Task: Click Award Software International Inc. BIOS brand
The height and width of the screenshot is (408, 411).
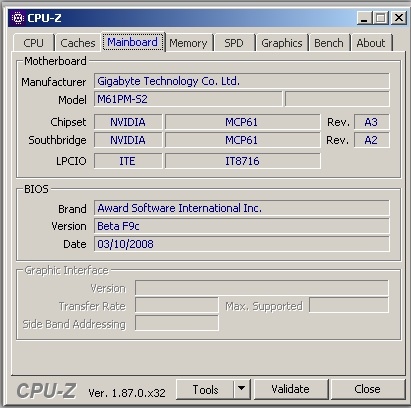Action: pyautogui.click(x=242, y=208)
